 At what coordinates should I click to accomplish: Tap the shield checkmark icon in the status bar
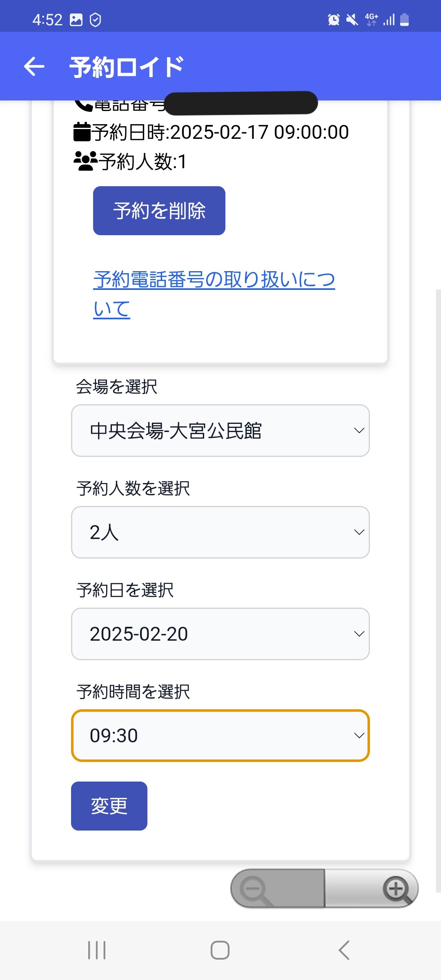click(x=95, y=18)
